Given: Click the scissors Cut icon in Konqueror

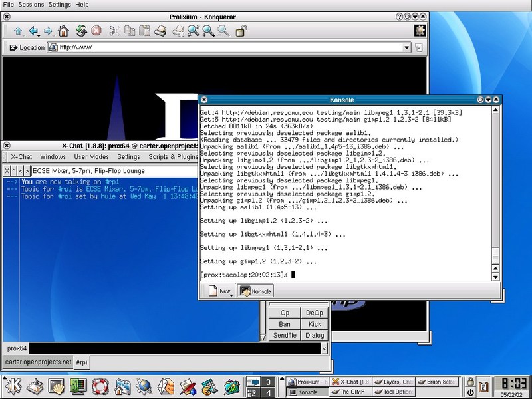Looking at the screenshot, I should 114,31.
